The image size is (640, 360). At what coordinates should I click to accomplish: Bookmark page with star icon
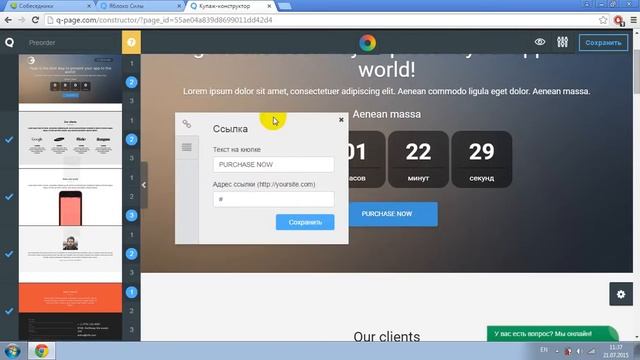pyautogui.click(x=603, y=20)
